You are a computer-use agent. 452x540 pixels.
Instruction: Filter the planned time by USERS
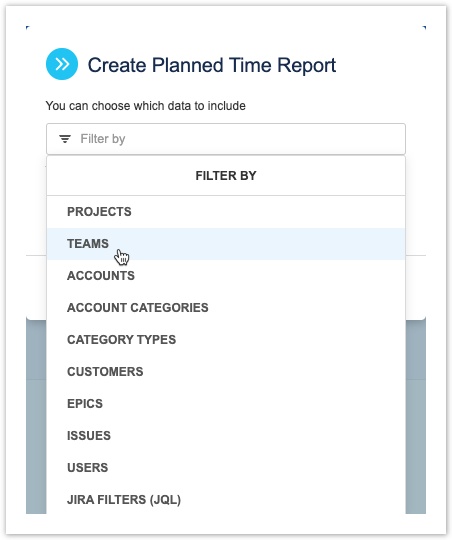point(226,468)
